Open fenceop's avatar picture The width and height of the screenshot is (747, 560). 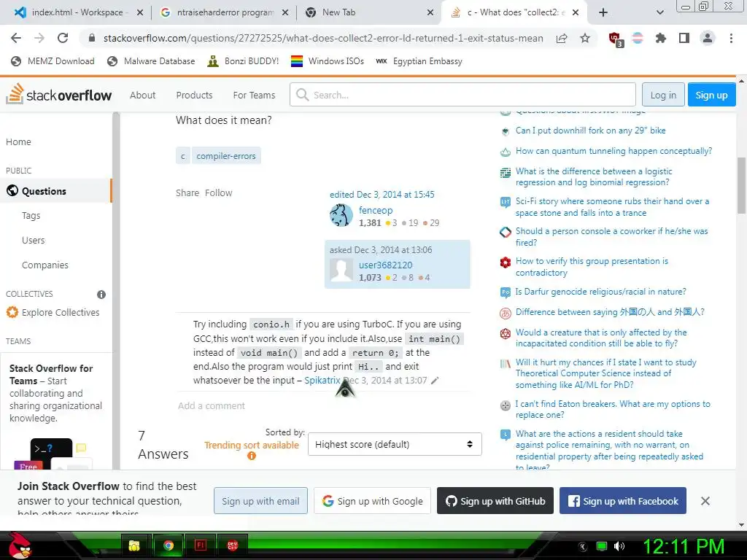pyautogui.click(x=341, y=216)
